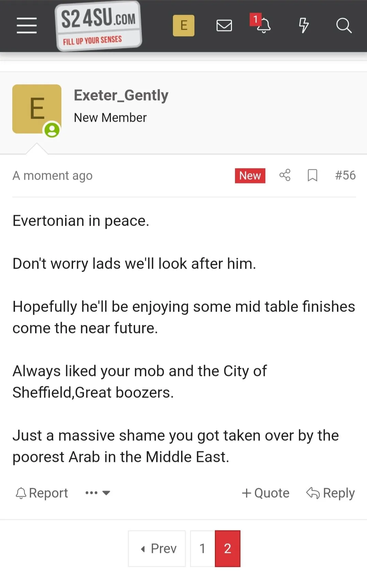Open the search magnifier icon
Screen dimensions: 367x588
click(343, 26)
